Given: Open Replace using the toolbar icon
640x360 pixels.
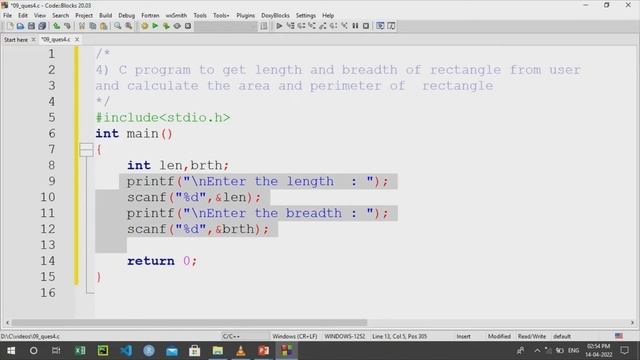Looking at the screenshot, I should (x=129, y=26).
